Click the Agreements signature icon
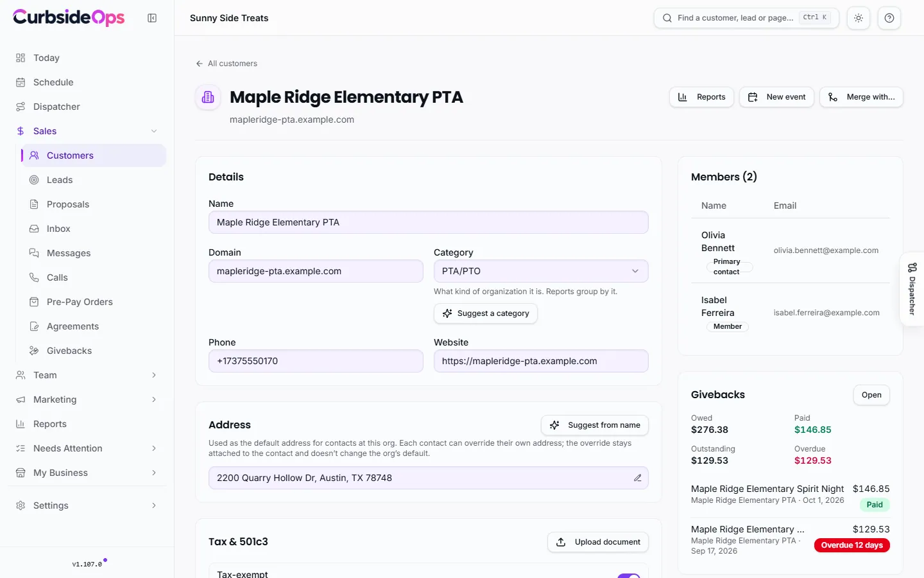The width and height of the screenshot is (924, 578). [x=34, y=326]
